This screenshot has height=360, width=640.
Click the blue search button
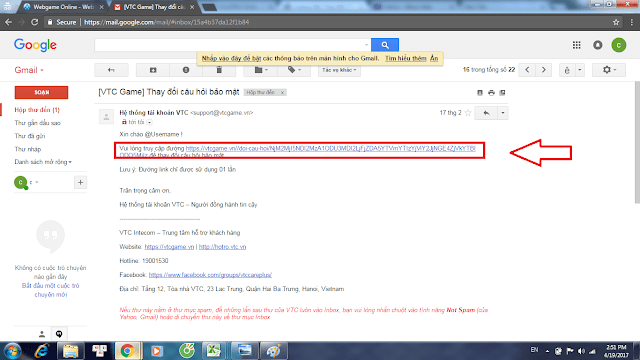385,45
